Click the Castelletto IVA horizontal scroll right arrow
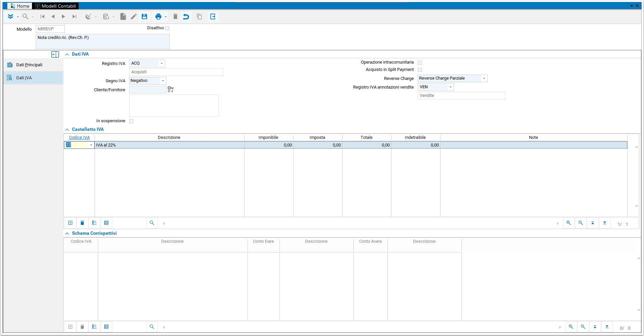The height and width of the screenshot is (336, 644). [558, 223]
